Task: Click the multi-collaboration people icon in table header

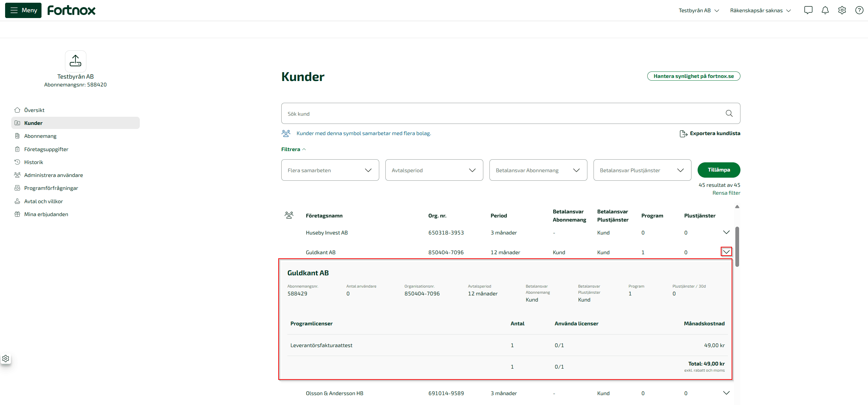Action: [289, 215]
